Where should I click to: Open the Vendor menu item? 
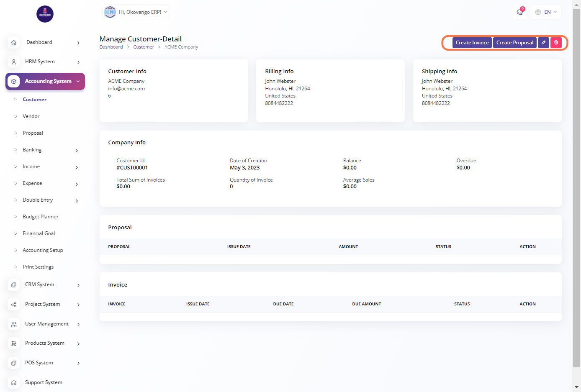point(31,116)
